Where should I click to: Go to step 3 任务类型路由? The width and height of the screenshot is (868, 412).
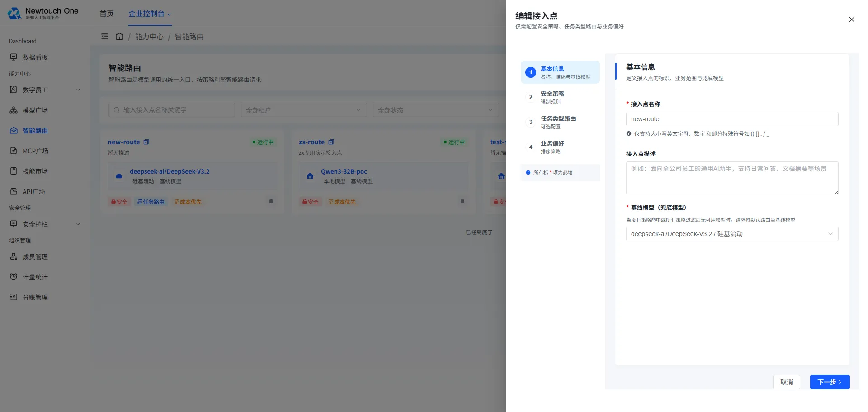(560, 122)
